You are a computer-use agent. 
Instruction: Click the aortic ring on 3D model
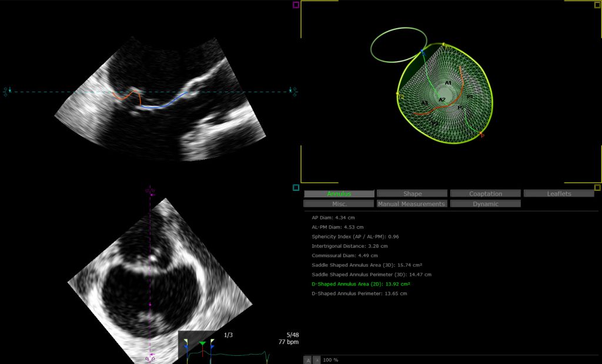399,45
